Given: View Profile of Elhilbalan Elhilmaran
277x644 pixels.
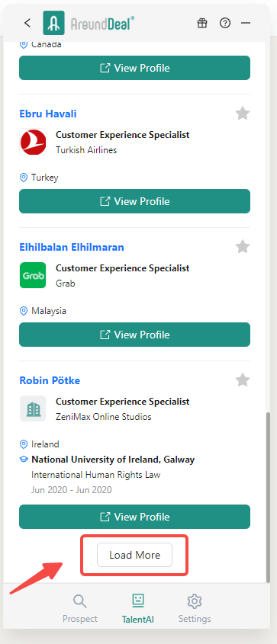Looking at the screenshot, I should [134, 335].
